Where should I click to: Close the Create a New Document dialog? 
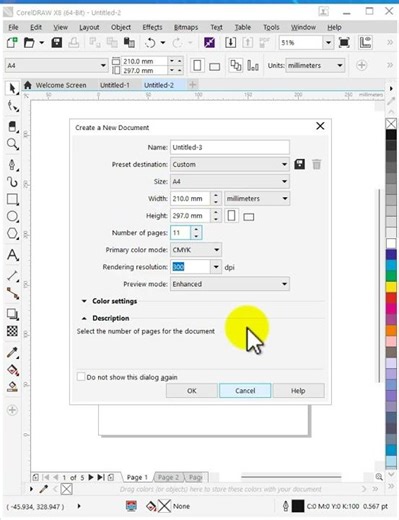pyautogui.click(x=320, y=126)
